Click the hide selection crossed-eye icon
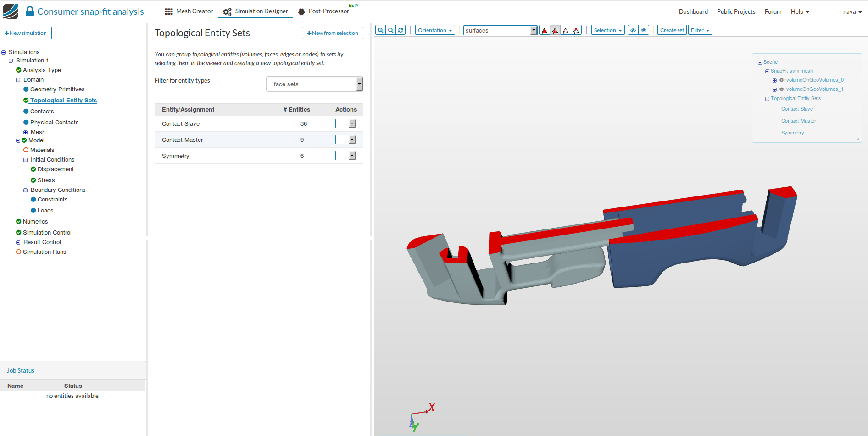The width and height of the screenshot is (868, 436). pyautogui.click(x=633, y=30)
